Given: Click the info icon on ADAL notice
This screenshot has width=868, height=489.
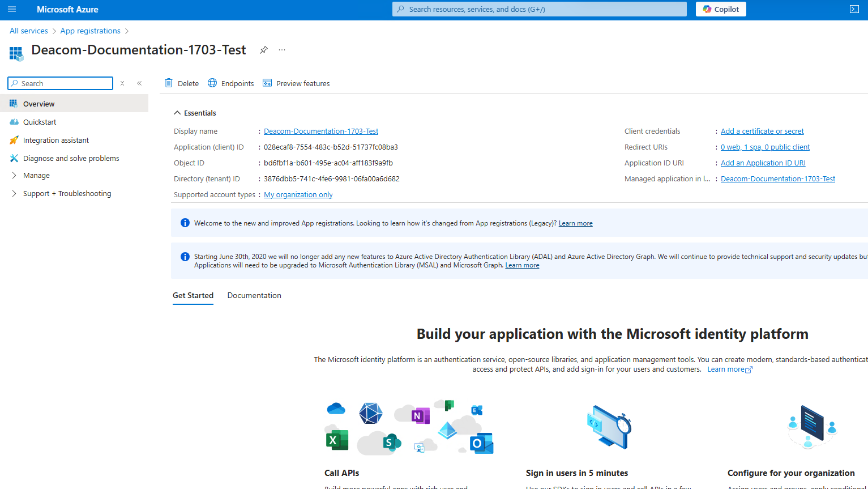Looking at the screenshot, I should 185,257.
